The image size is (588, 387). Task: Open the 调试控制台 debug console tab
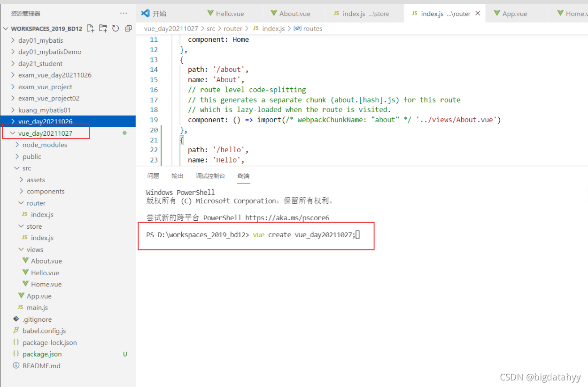pyautogui.click(x=210, y=176)
